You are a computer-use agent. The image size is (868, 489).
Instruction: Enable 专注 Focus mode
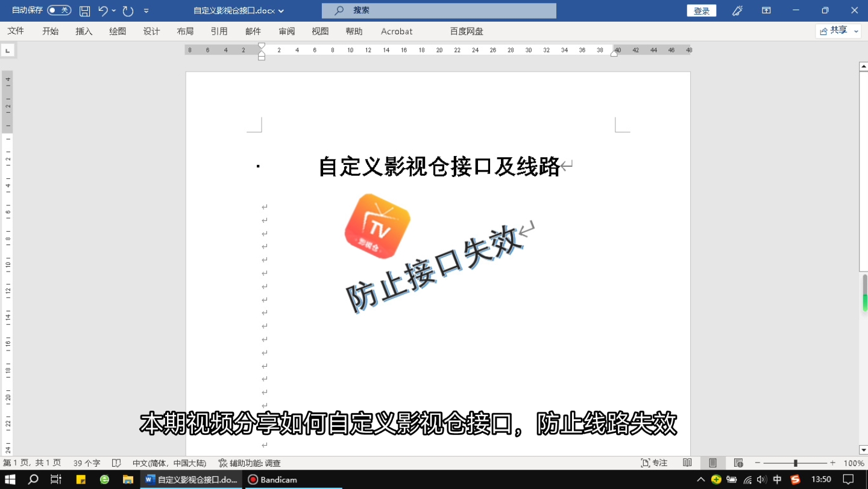(x=655, y=463)
